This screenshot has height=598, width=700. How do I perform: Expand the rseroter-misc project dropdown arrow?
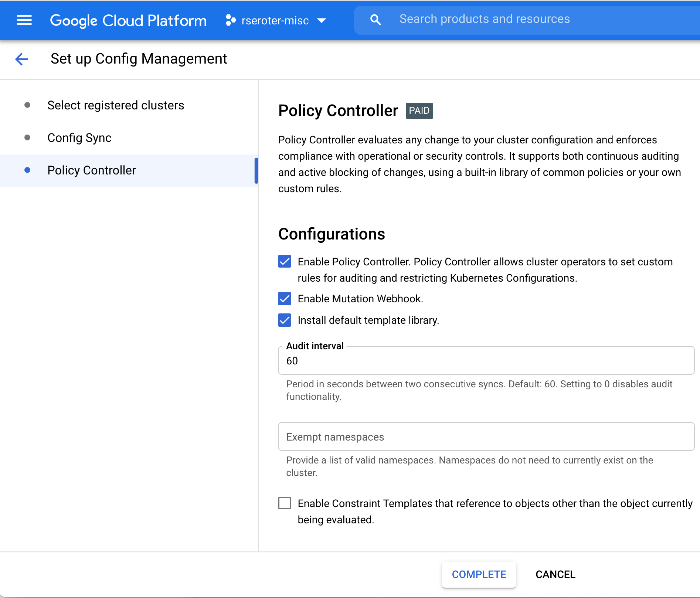tap(322, 21)
